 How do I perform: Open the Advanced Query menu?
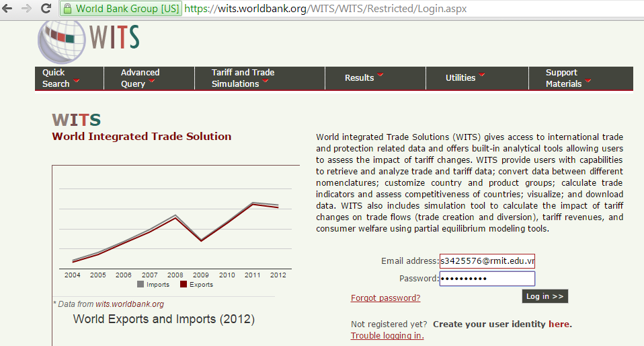click(139, 78)
